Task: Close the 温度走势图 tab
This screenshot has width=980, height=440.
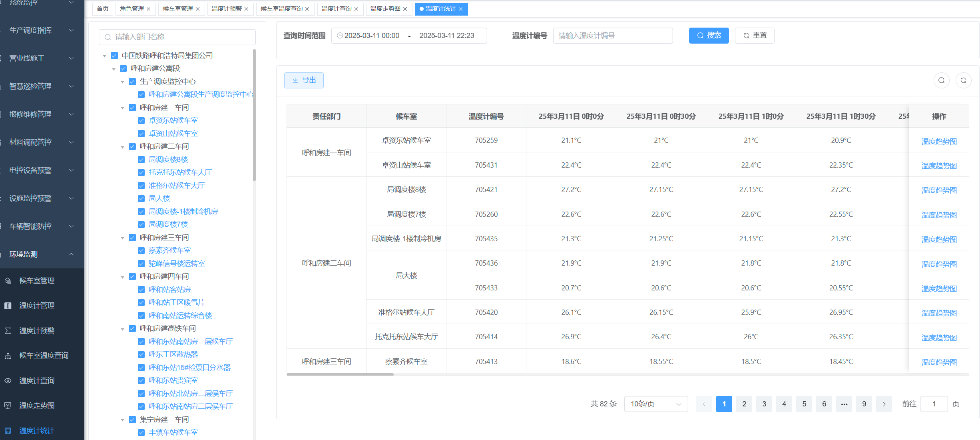Action: (405, 9)
